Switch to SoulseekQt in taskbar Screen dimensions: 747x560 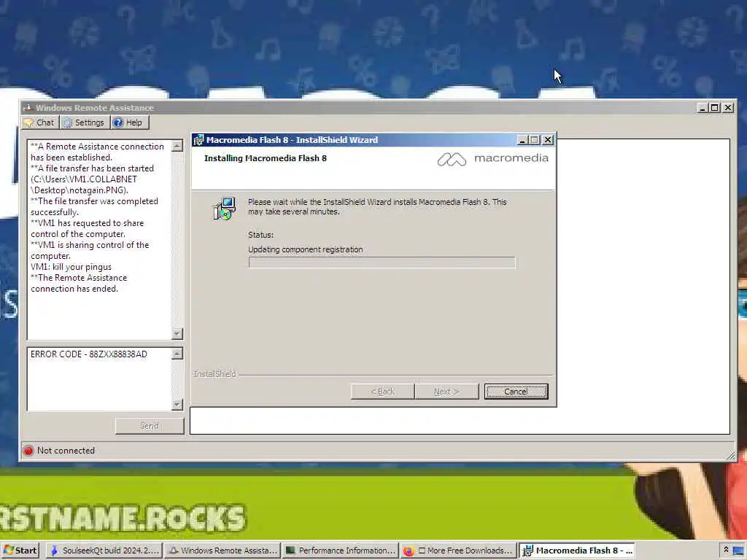pos(104,551)
